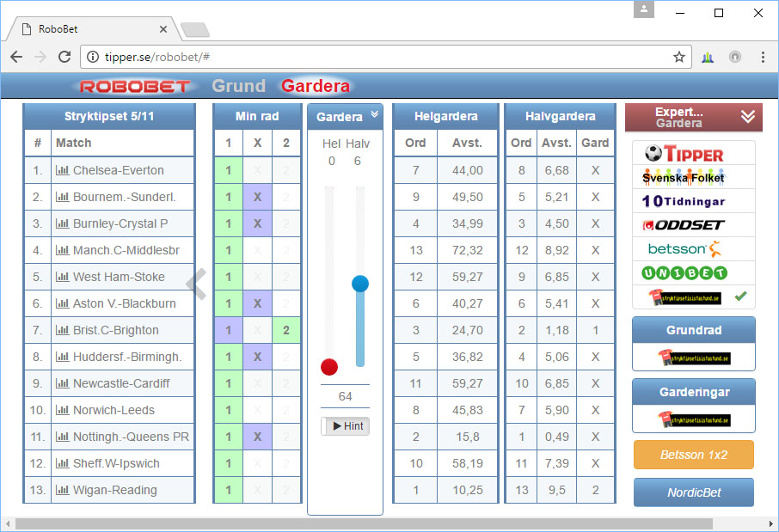This screenshot has height=532, width=779.
Task: Collapse the Gardera panel chevron
Action: click(x=375, y=115)
